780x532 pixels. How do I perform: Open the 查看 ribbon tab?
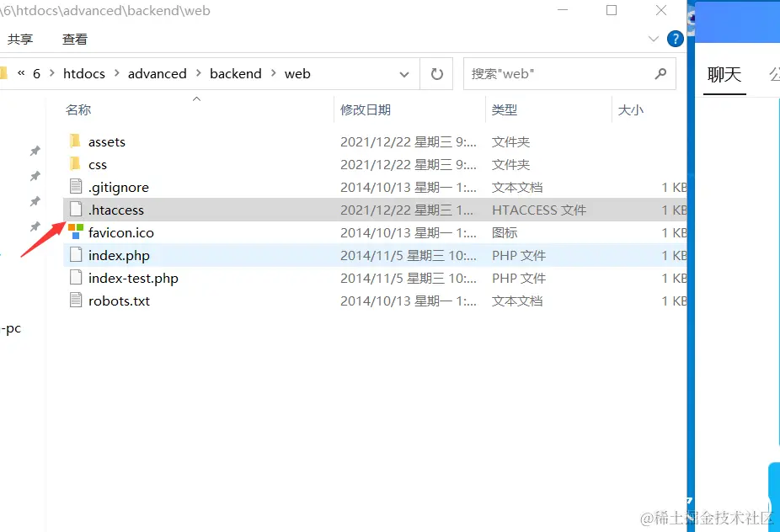point(75,40)
